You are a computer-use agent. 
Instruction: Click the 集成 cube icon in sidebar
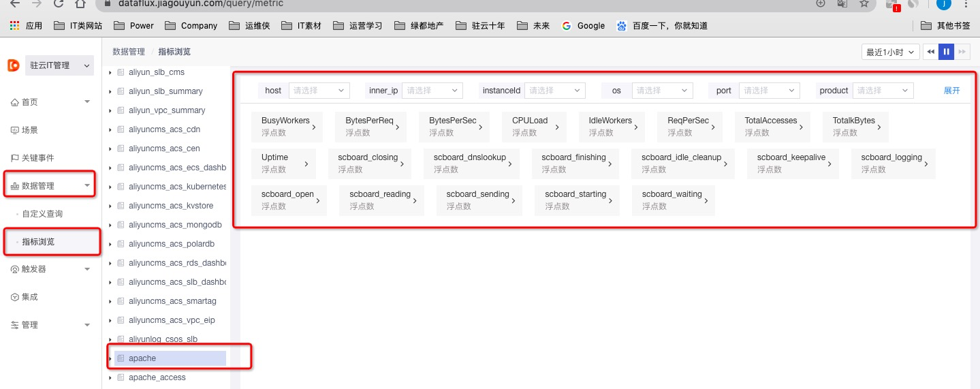(15, 297)
